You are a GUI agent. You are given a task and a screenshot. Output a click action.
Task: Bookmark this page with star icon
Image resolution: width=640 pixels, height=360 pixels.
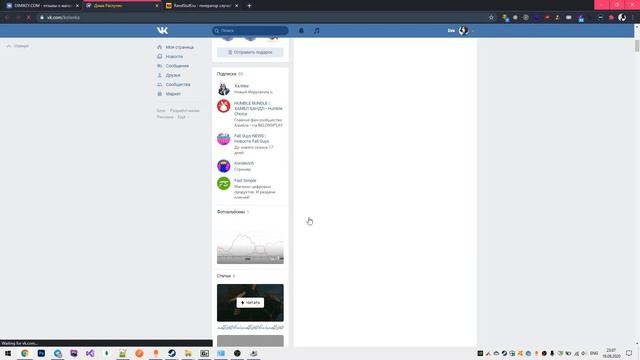coord(491,18)
